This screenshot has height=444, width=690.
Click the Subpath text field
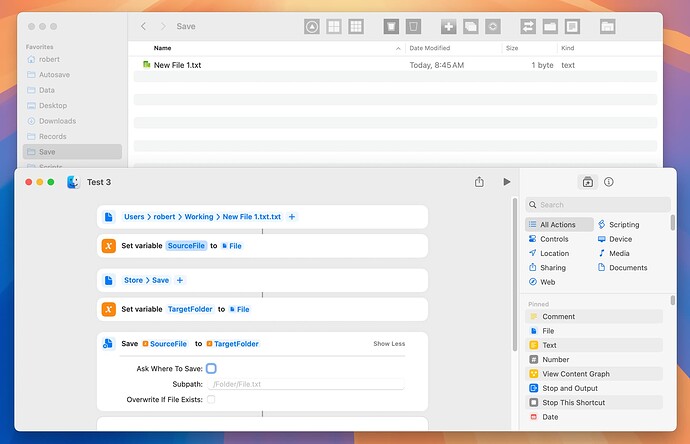(x=307, y=384)
